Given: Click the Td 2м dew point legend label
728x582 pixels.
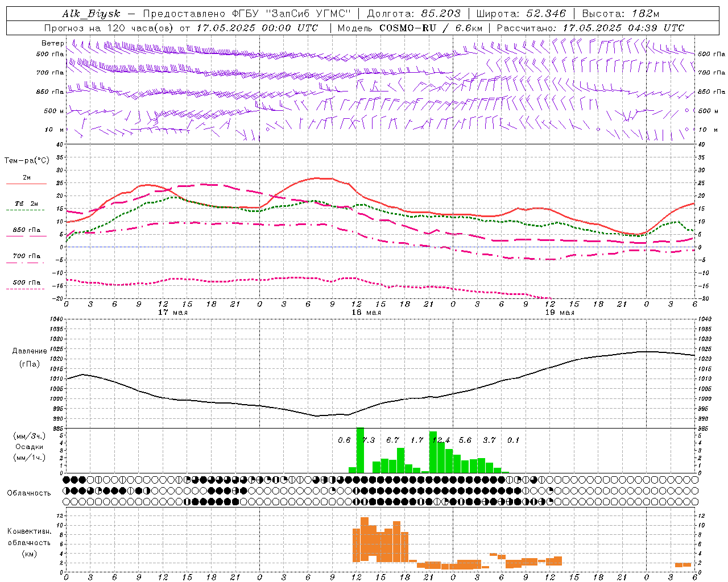Looking at the screenshot, I should point(26,203).
